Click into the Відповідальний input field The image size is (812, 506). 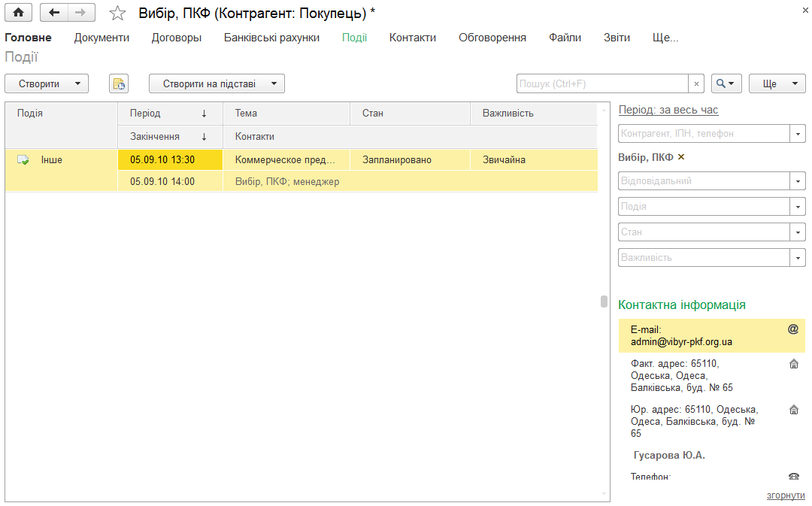point(704,181)
